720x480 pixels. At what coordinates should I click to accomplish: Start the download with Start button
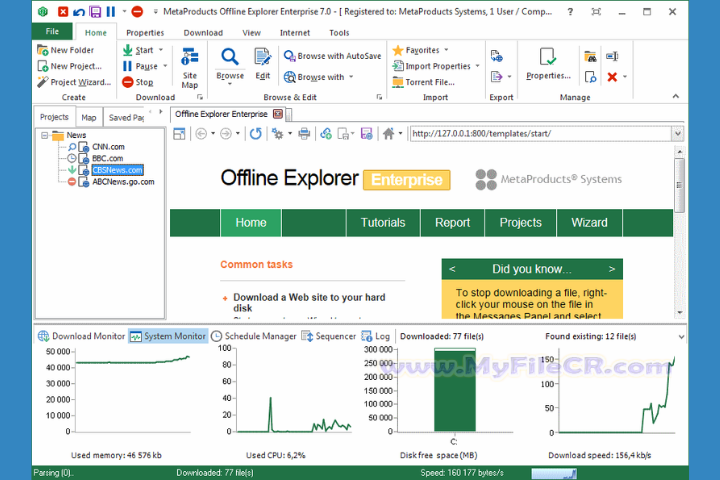tap(138, 50)
